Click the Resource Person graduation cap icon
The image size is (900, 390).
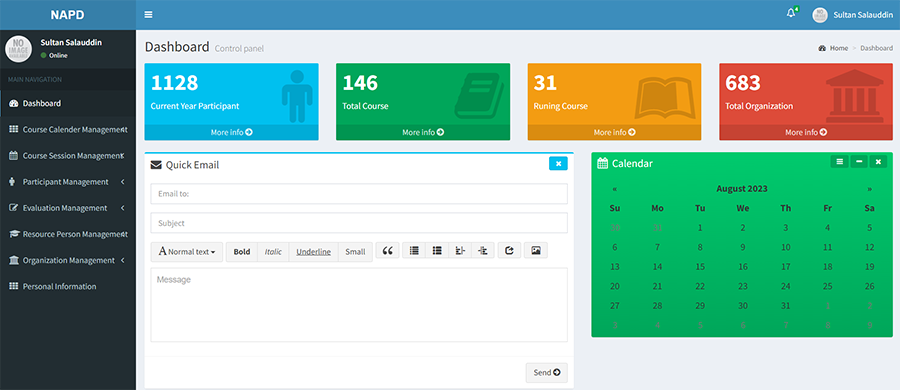15,234
